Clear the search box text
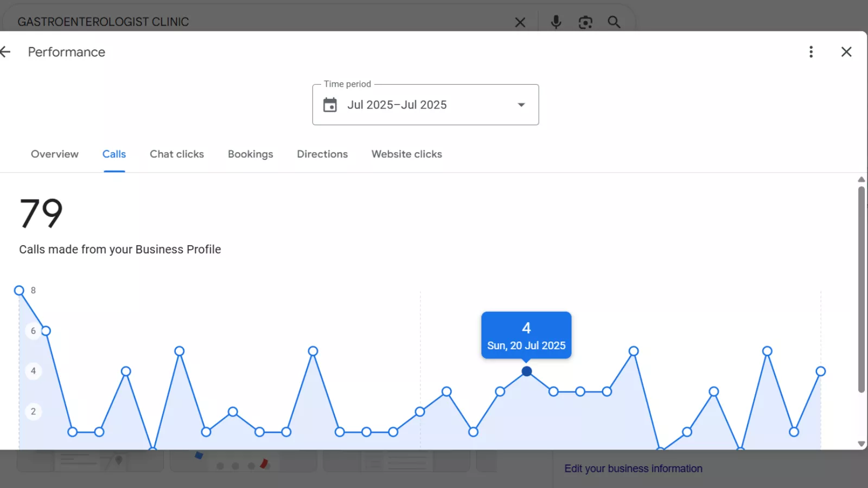This screenshot has height=488, width=868. pyautogui.click(x=520, y=22)
